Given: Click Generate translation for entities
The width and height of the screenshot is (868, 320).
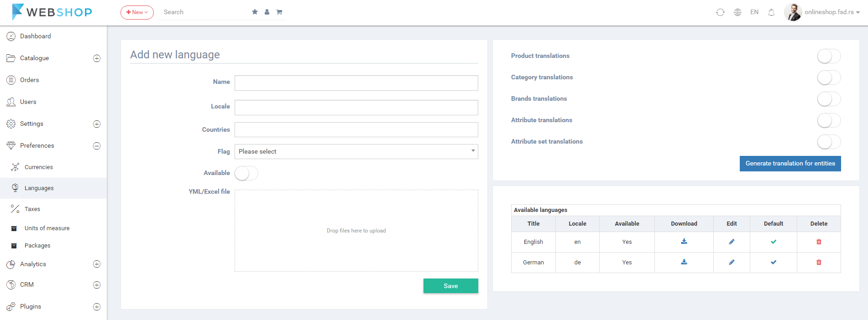Looking at the screenshot, I should (790, 164).
